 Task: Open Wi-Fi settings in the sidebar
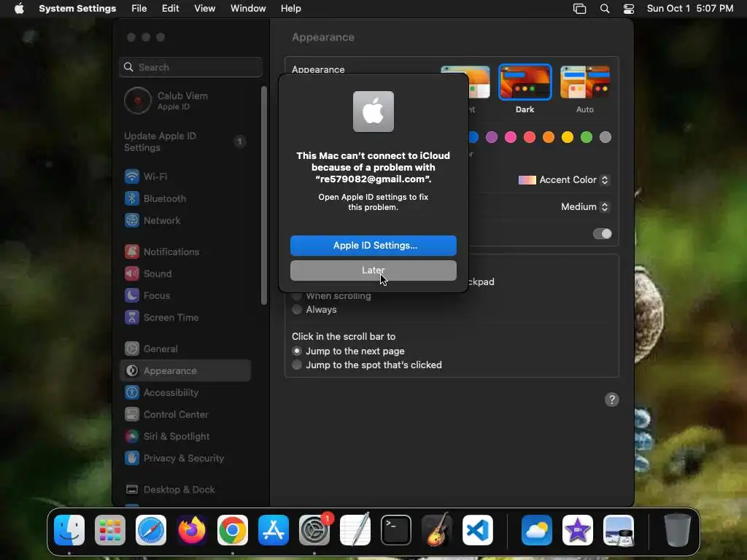click(x=185, y=176)
